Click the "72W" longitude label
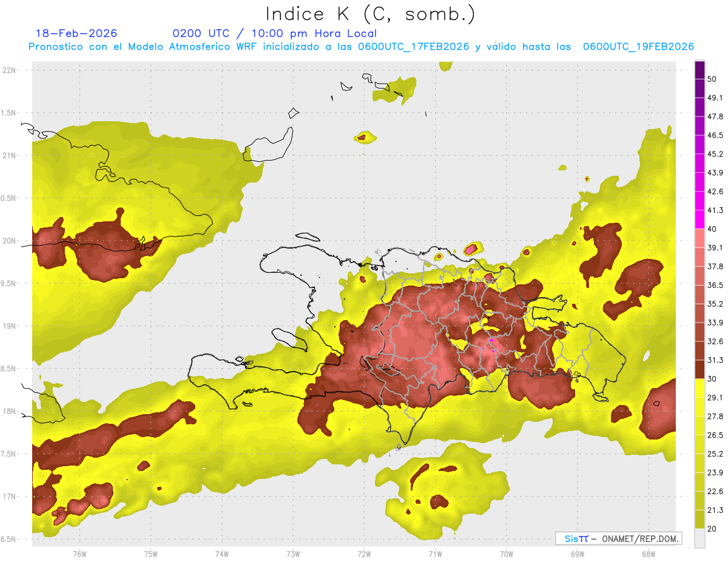Screen dimensions: 728x562 pyautogui.click(x=364, y=554)
